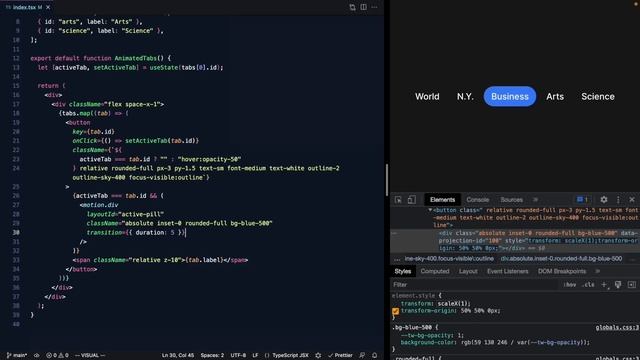Open changes icon in editor title bar
The height and width of the screenshot is (360, 640).
point(352,7)
